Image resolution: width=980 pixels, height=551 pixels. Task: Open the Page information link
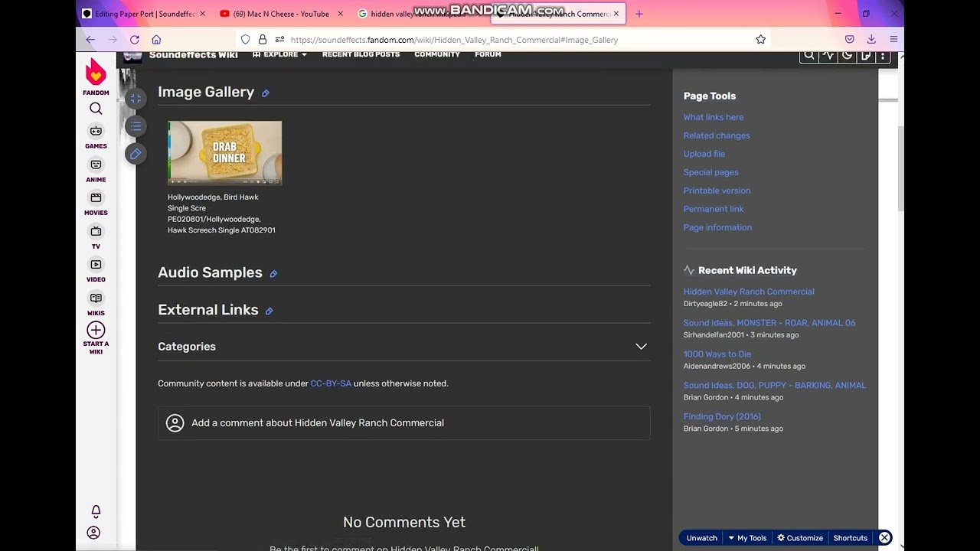pyautogui.click(x=717, y=227)
